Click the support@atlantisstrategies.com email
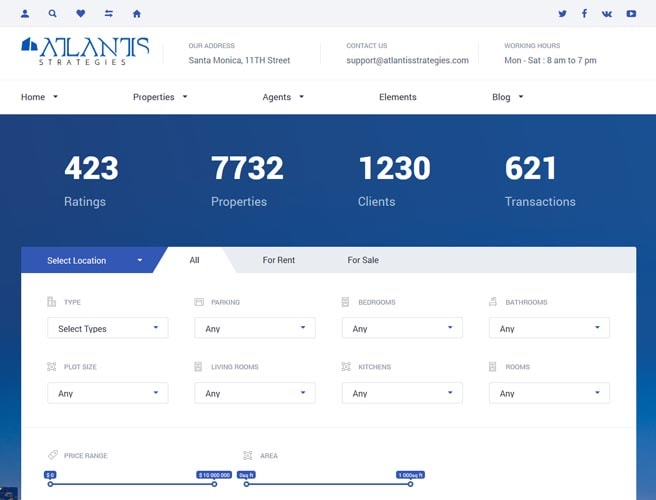656x500 pixels. point(407,60)
